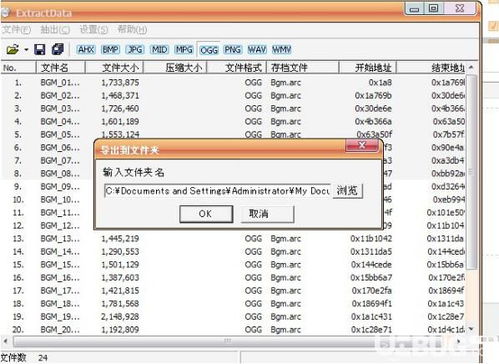Toggle the OGG format filter
The width and height of the screenshot is (499, 364).
pos(209,50)
